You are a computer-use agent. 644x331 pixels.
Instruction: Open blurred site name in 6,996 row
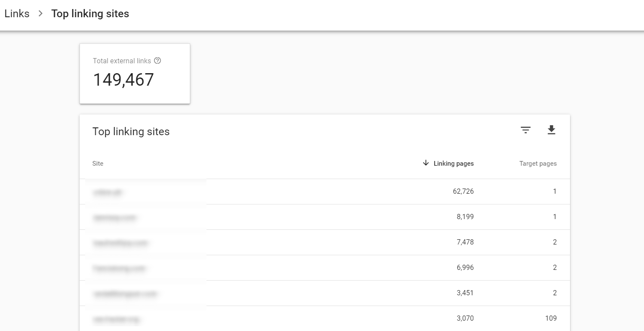(120, 268)
